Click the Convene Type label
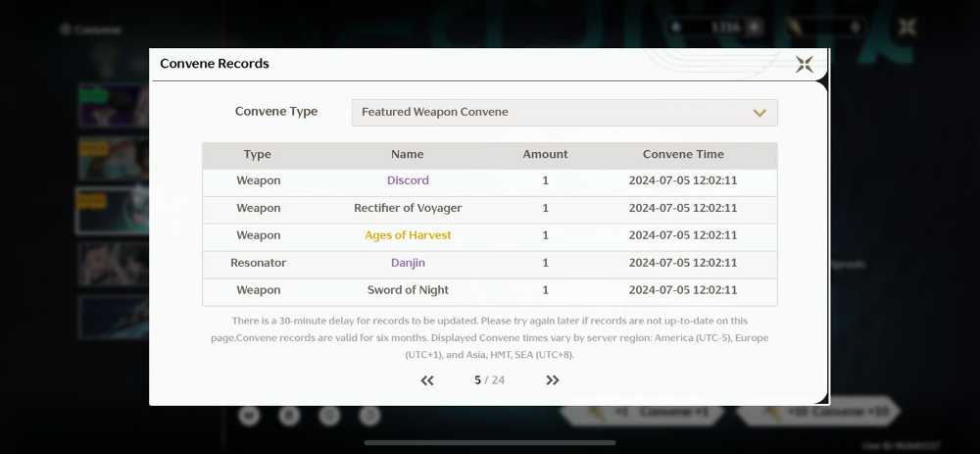The height and width of the screenshot is (454, 980). tap(276, 112)
